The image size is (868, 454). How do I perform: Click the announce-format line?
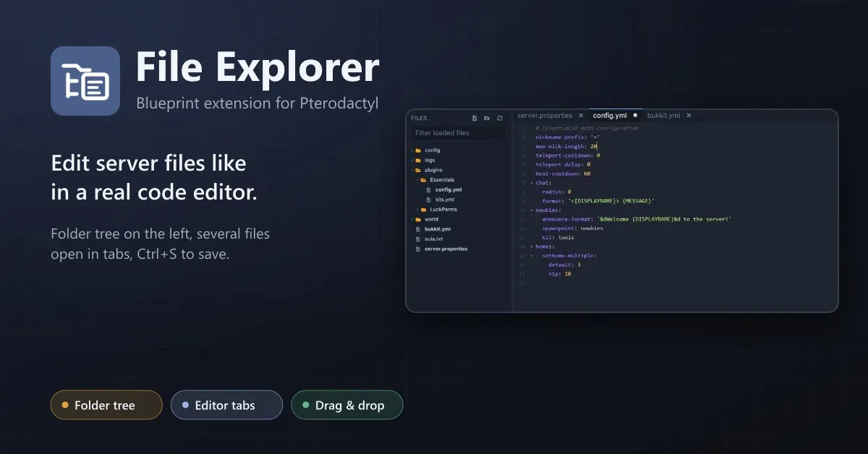637,219
